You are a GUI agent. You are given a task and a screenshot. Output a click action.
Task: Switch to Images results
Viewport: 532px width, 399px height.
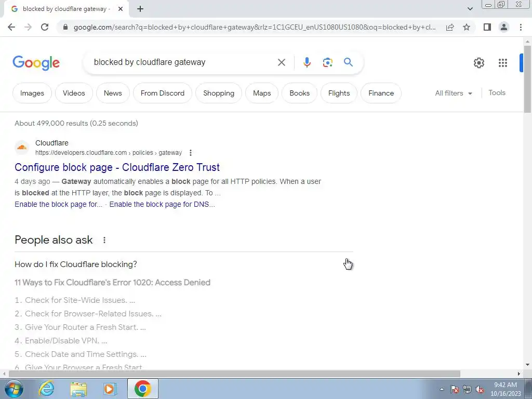coord(32,93)
